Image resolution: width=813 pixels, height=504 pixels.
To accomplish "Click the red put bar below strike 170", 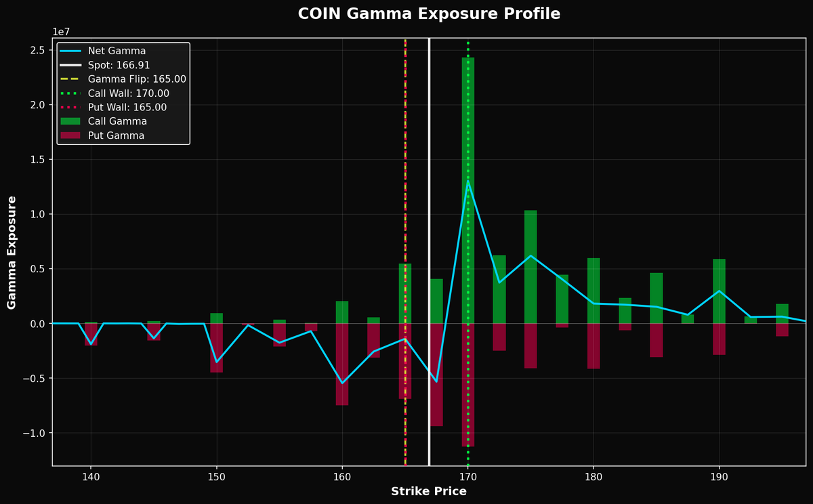I will [467, 385].
